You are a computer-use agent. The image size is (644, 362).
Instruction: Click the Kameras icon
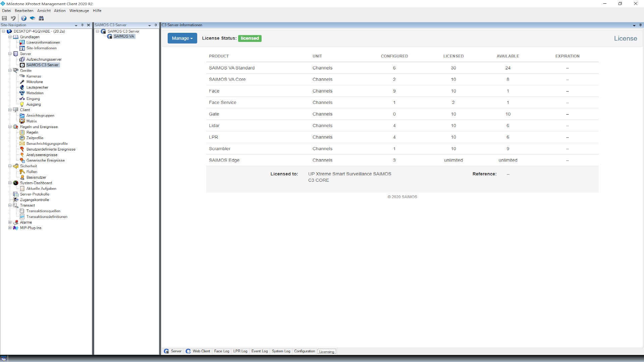pos(22,76)
